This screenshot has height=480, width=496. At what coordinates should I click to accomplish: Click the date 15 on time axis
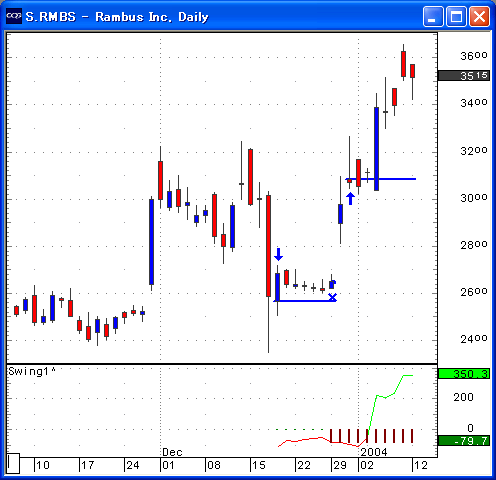[x=259, y=465]
